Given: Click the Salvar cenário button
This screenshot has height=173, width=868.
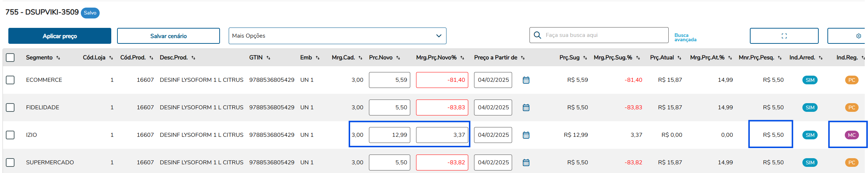Looking at the screenshot, I should pyautogui.click(x=168, y=36).
